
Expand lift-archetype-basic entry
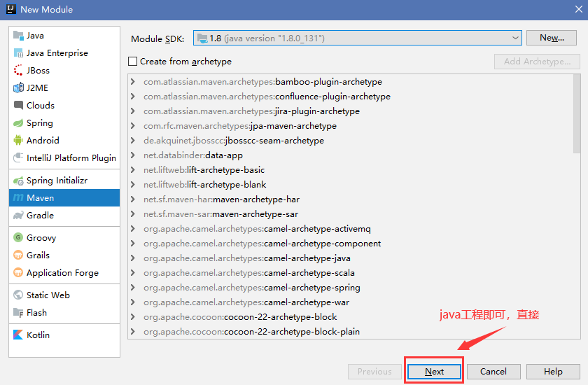(133, 170)
